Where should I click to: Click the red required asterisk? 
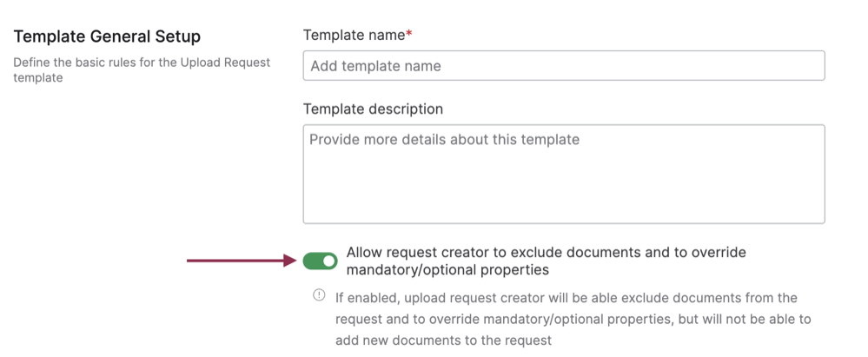click(x=409, y=36)
